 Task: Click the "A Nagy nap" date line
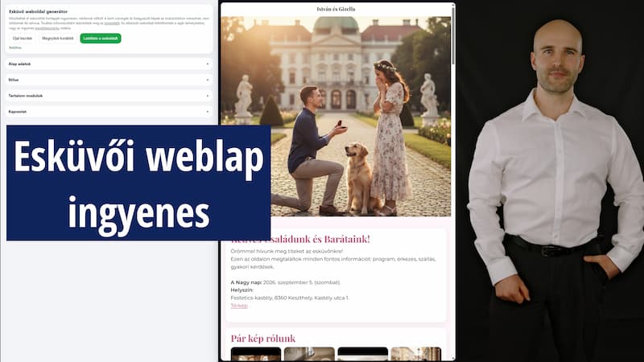coord(286,282)
